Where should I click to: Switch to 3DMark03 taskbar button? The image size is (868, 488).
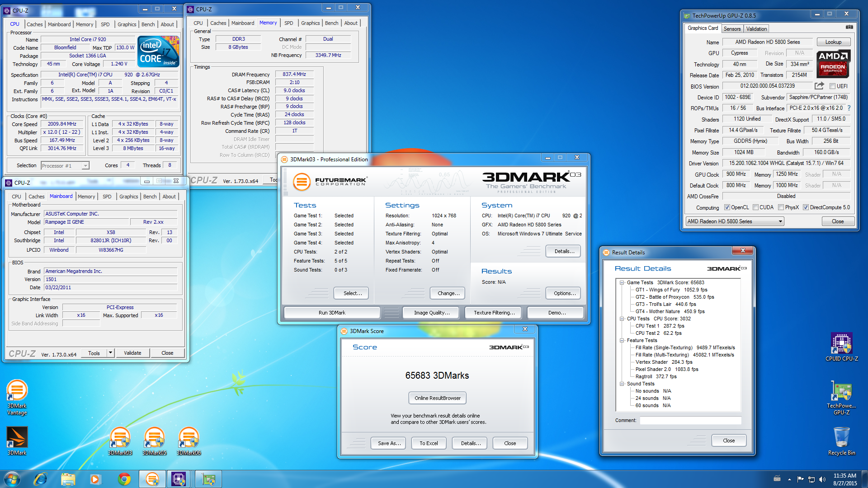tap(152, 479)
